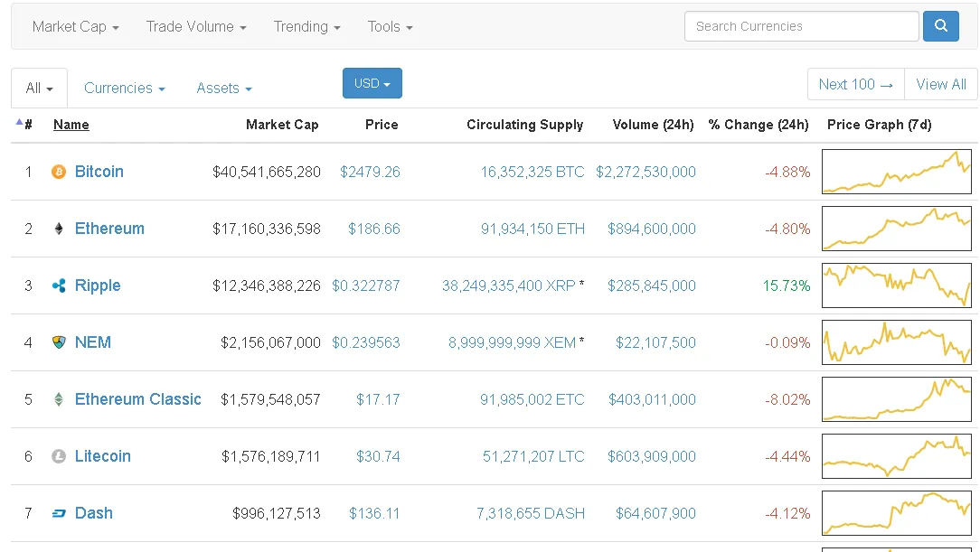This screenshot has height=552, width=980.
Task: Click Litecoin volume $603,909,000
Action: pos(651,456)
